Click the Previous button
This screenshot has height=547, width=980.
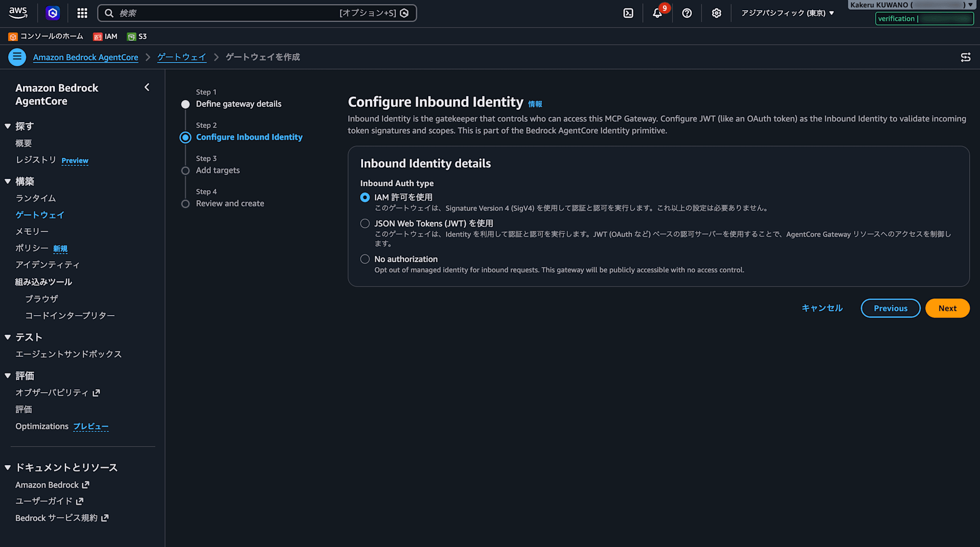tap(890, 308)
